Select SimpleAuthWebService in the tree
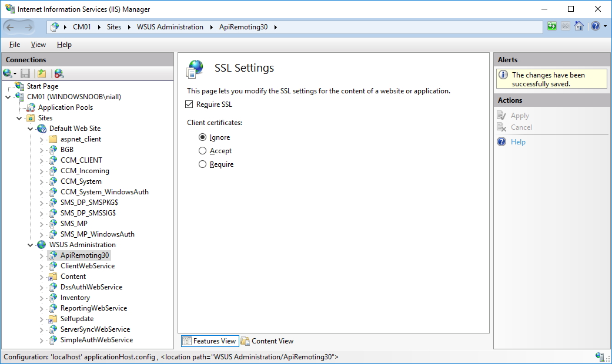Viewport: 612px width, 364px height. click(x=96, y=340)
